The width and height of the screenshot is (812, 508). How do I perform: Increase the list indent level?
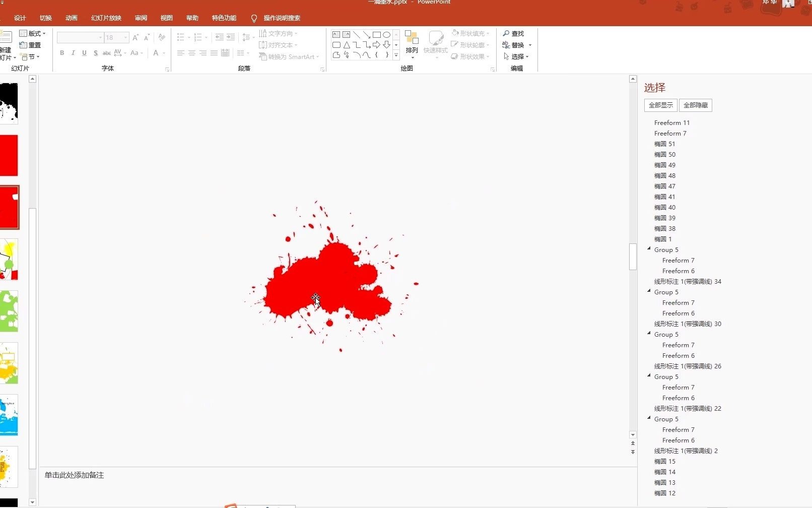tap(231, 37)
